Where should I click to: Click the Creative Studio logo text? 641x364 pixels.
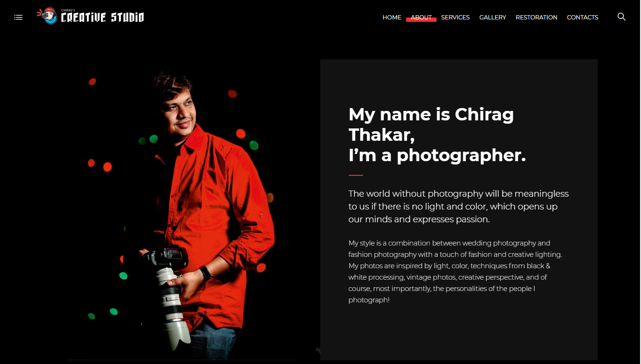pos(102,18)
